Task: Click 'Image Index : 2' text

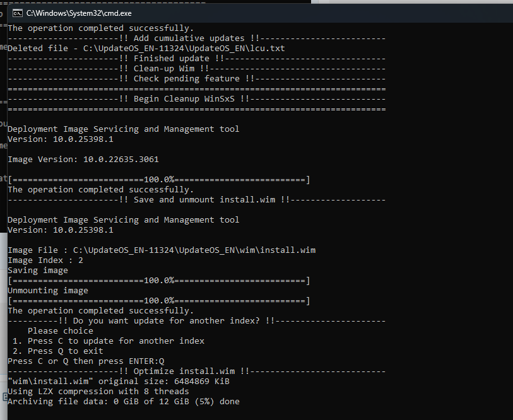Action: pos(45,260)
